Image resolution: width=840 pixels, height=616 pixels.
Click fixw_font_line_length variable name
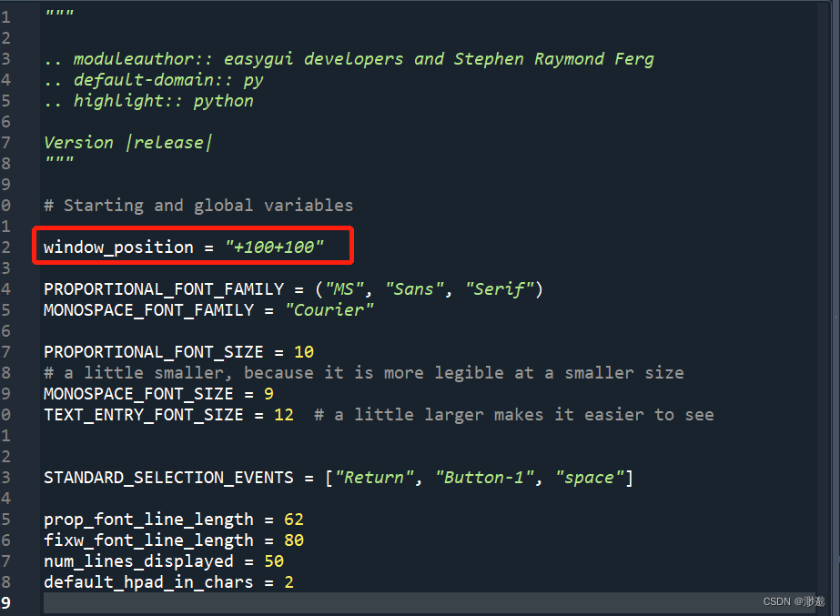[149, 540]
